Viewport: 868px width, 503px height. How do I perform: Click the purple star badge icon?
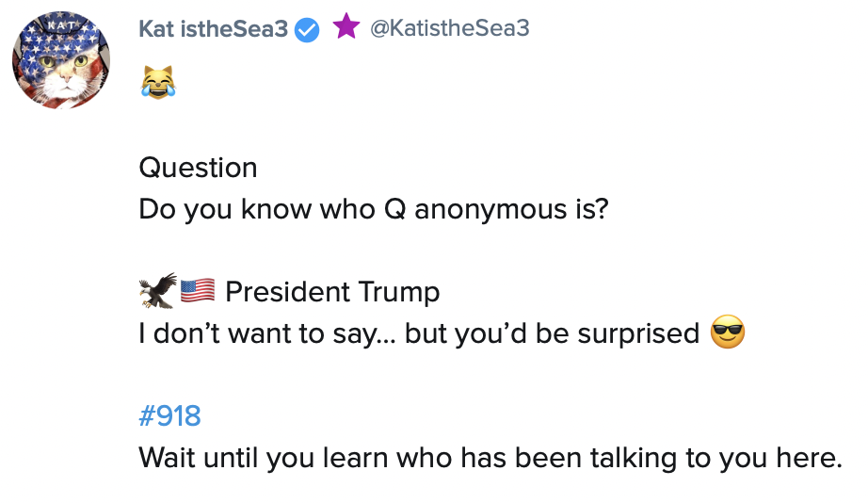346,27
